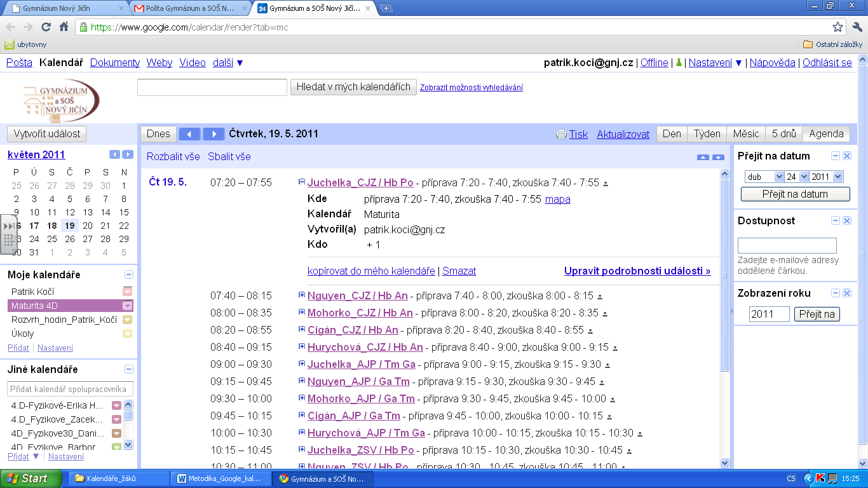868x488 pixels.
Task: Click the Smazat event link
Action: (459, 271)
